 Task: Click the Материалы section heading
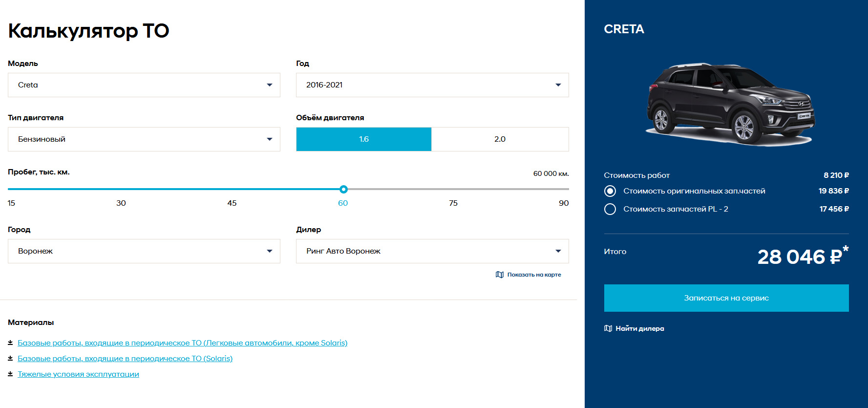(x=31, y=322)
